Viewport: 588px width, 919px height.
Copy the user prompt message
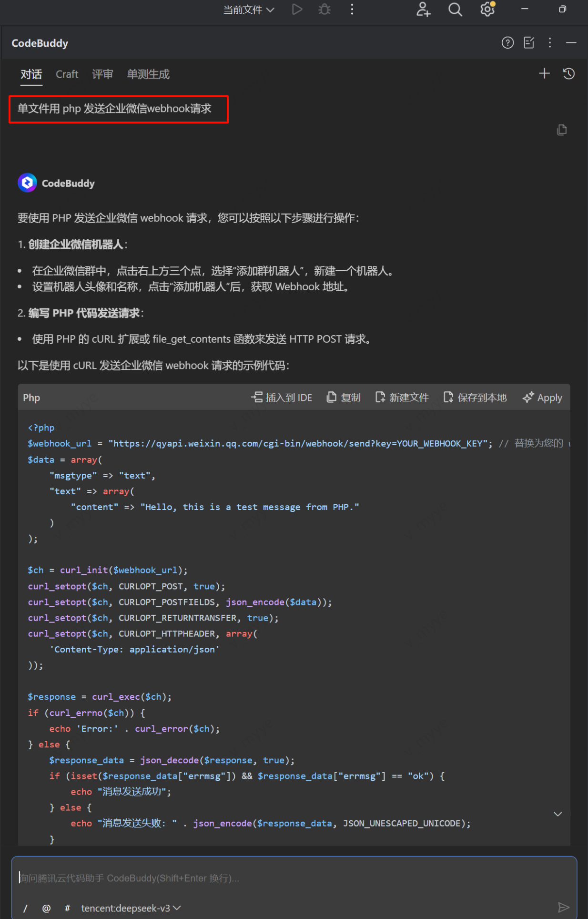tap(562, 130)
